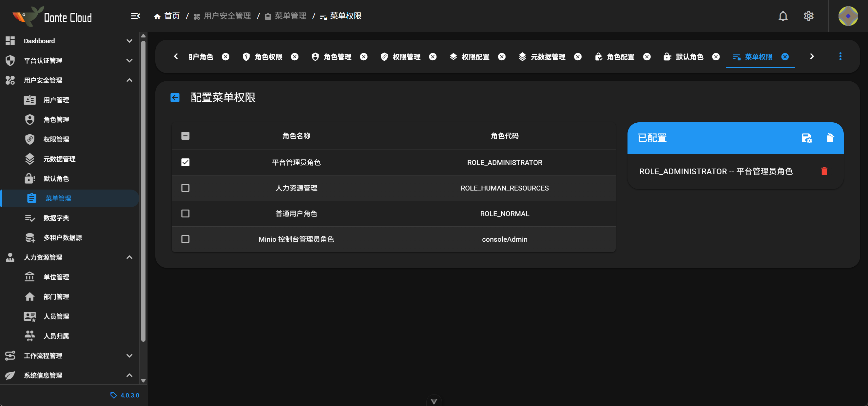The height and width of the screenshot is (406, 868).
Task: Collapse the 用户安全管理 sidebar section
Action: [129, 80]
